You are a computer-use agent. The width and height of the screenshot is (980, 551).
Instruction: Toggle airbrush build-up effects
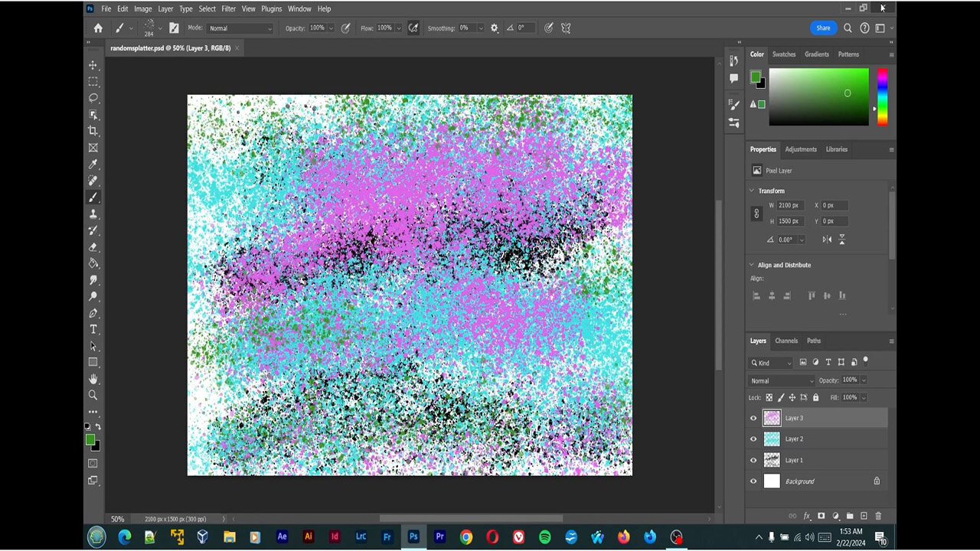[x=413, y=28]
